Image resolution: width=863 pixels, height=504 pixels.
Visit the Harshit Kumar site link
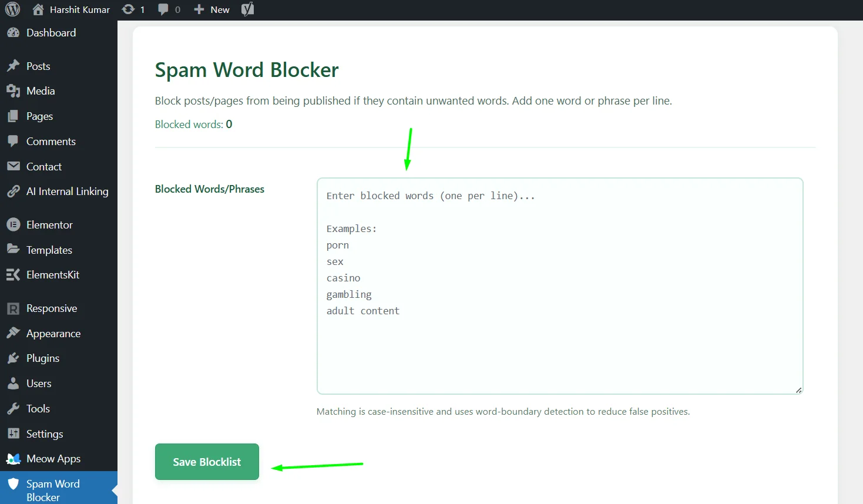[x=70, y=9]
